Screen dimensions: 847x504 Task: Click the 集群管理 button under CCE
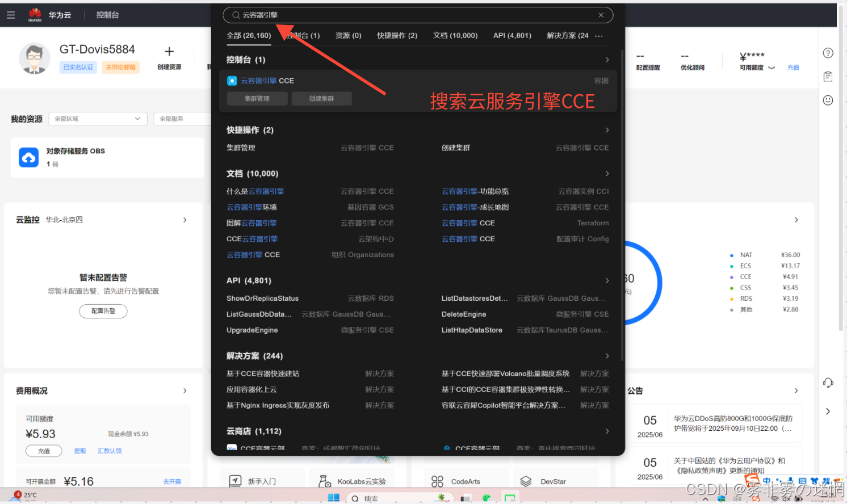click(x=257, y=99)
